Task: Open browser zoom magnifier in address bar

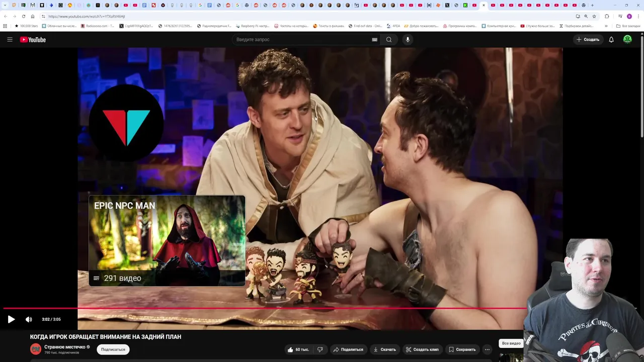Action: coord(586,16)
